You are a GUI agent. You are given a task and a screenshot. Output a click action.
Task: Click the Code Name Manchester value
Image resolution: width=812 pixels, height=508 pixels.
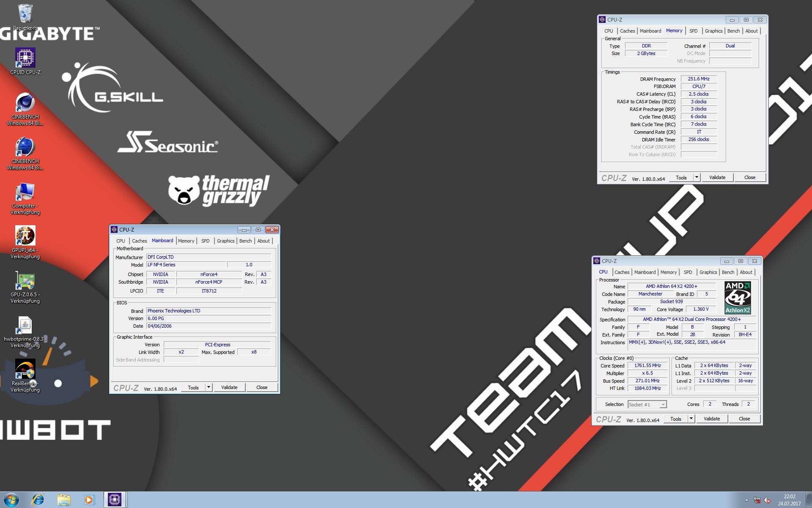pos(650,294)
